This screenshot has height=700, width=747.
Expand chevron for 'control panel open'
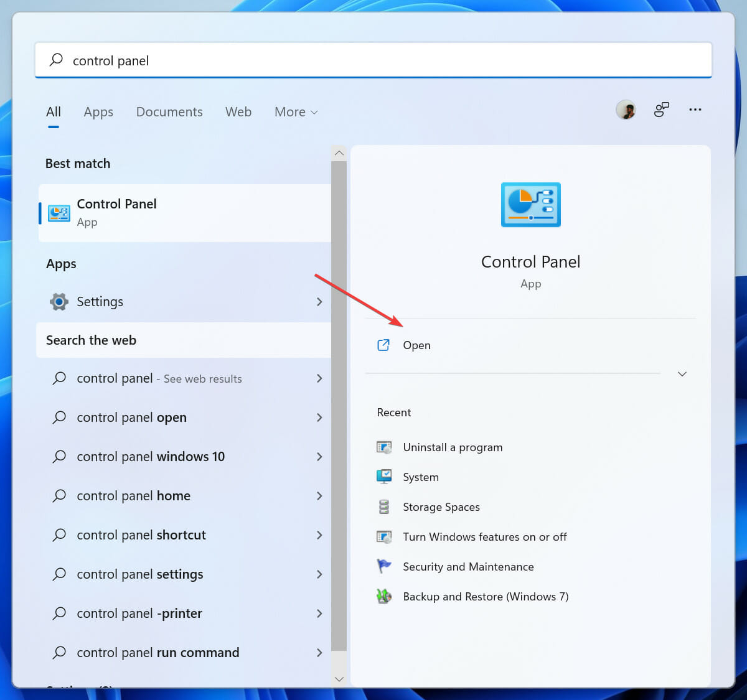coord(319,418)
